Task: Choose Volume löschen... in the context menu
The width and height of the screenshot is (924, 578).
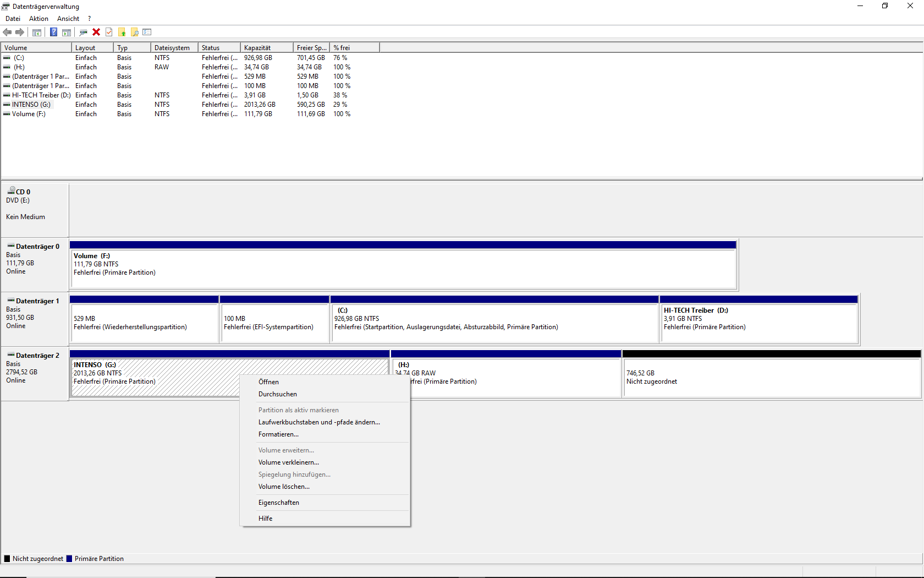Action: [x=325, y=487]
